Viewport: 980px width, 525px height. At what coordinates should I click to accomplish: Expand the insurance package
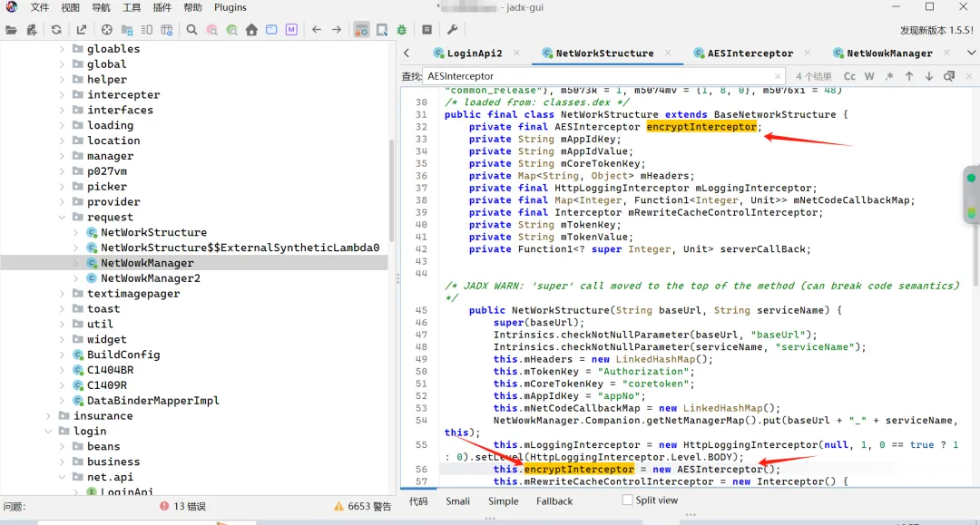[x=48, y=416]
